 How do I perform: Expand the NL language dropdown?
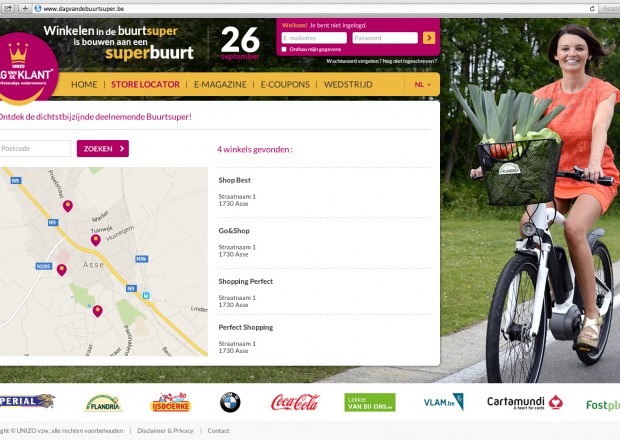423,85
